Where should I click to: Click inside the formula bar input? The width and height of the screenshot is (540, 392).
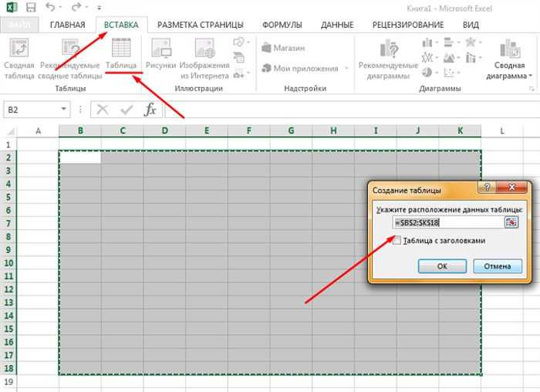[351, 110]
